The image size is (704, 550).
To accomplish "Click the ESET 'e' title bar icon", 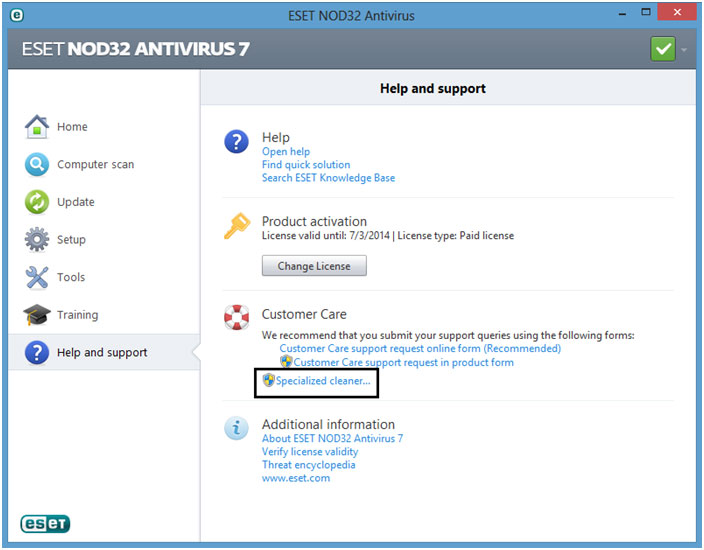I will coord(17,15).
